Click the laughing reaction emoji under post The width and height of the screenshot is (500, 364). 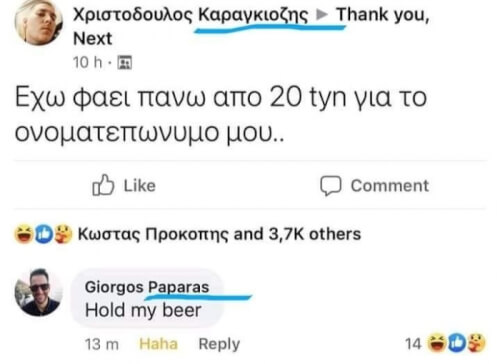24,234
